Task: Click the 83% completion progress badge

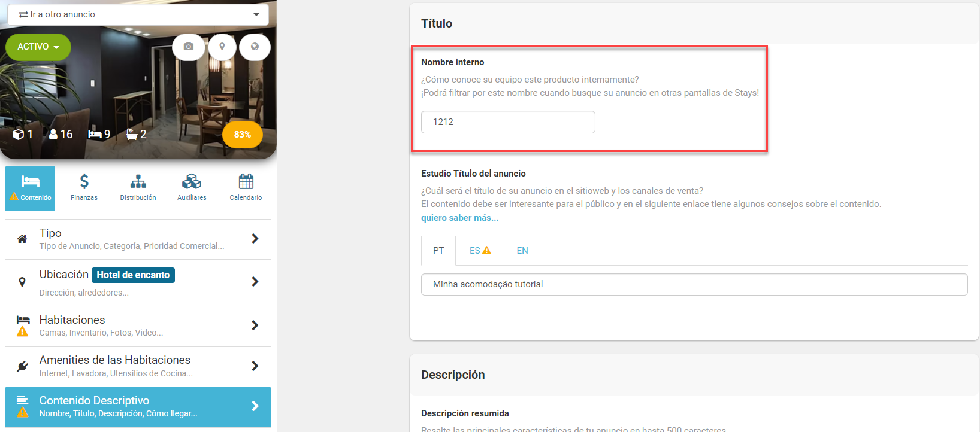Action: click(242, 135)
